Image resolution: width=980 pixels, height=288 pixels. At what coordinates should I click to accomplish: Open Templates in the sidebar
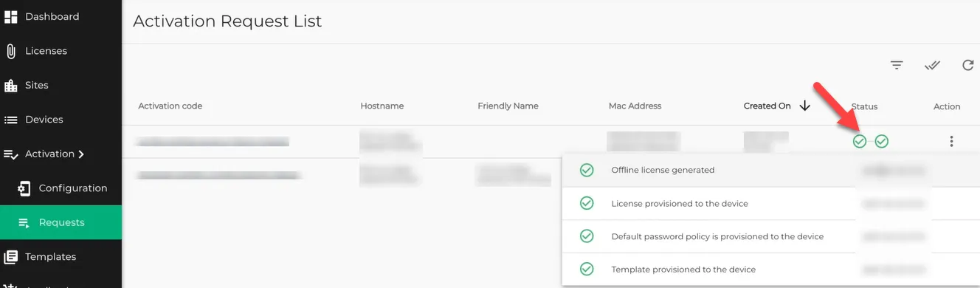[61, 257]
